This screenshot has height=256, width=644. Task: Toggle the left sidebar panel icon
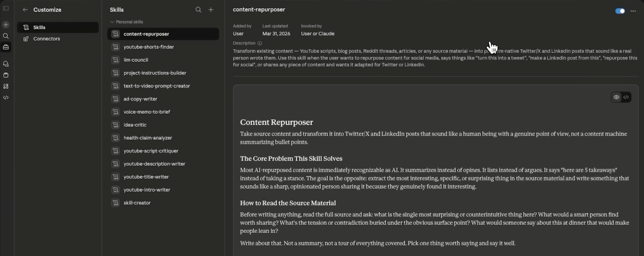click(x=6, y=9)
